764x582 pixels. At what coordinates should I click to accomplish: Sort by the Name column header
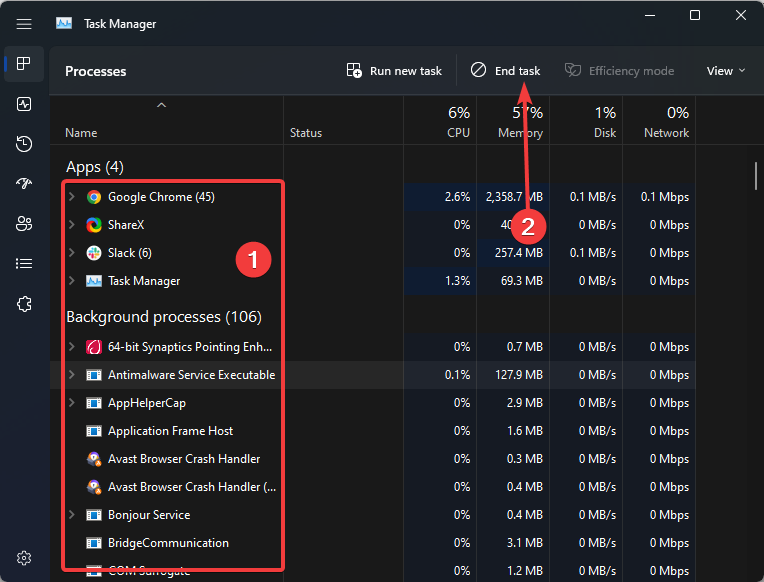[166, 120]
